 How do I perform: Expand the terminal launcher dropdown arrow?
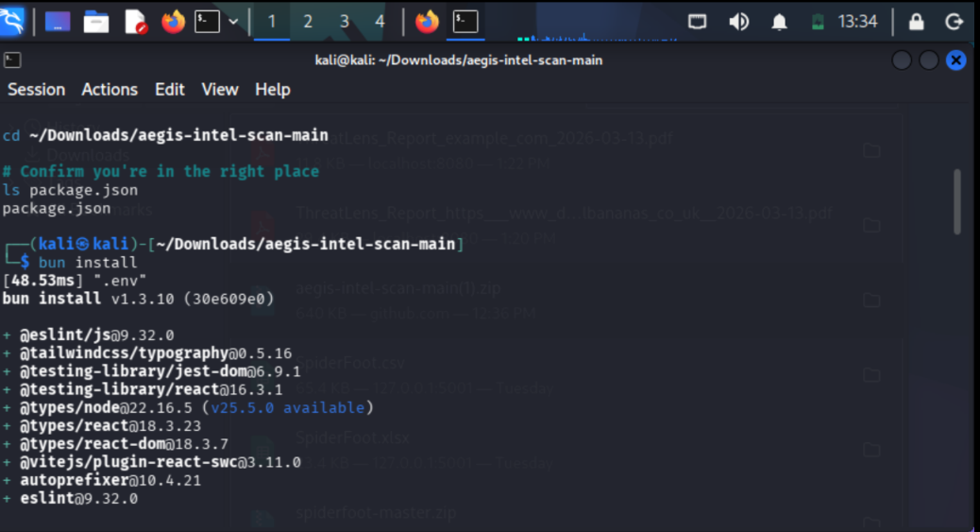tap(233, 22)
